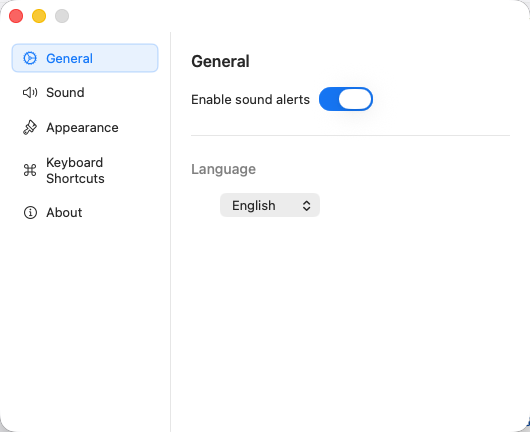Go to the About section
The width and height of the screenshot is (530, 432).
coord(85,213)
